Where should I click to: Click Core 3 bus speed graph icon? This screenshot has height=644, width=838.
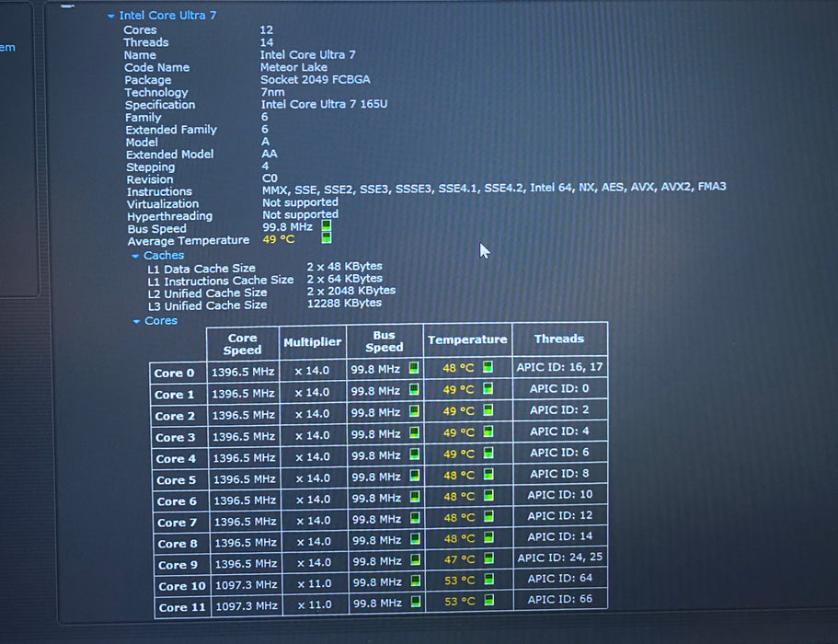pos(414,432)
